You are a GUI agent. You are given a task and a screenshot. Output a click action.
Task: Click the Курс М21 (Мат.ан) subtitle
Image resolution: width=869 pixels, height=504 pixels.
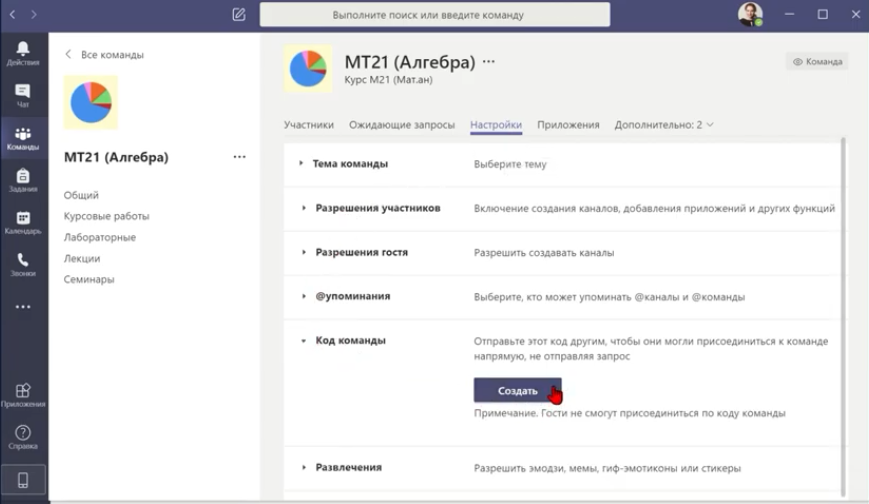coord(389,80)
